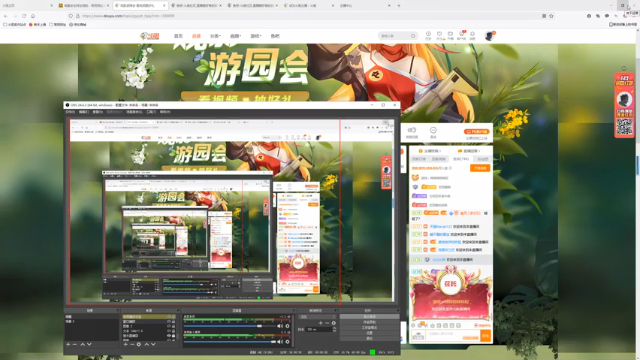Adjust the first mixer channel volume slider
Viewport: 640px width, 360px height.
pyautogui.click(x=229, y=326)
